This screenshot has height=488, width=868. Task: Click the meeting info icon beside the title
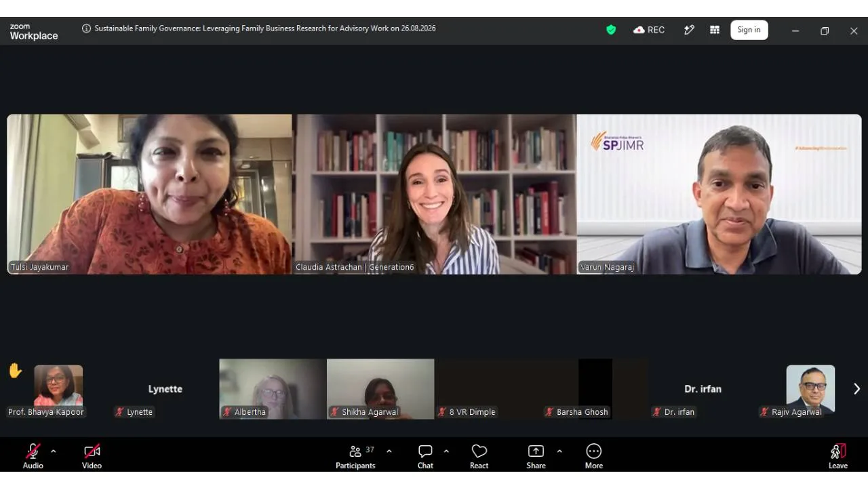pos(86,28)
